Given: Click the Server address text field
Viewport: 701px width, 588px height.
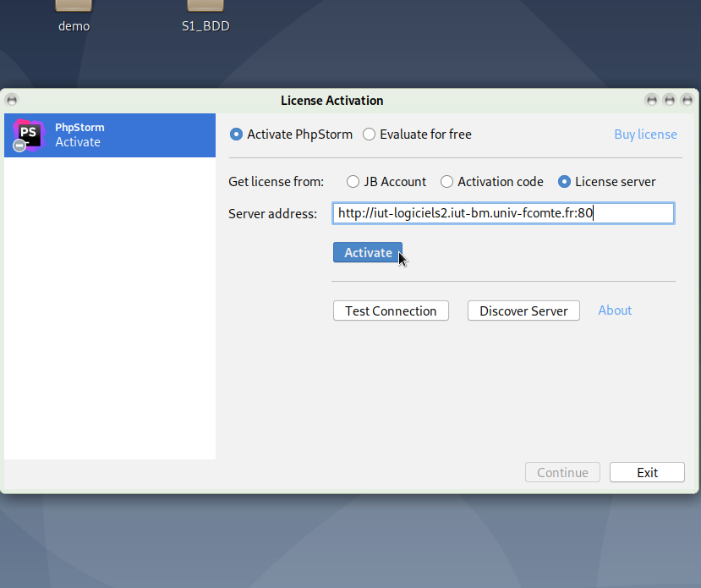Looking at the screenshot, I should tap(503, 213).
